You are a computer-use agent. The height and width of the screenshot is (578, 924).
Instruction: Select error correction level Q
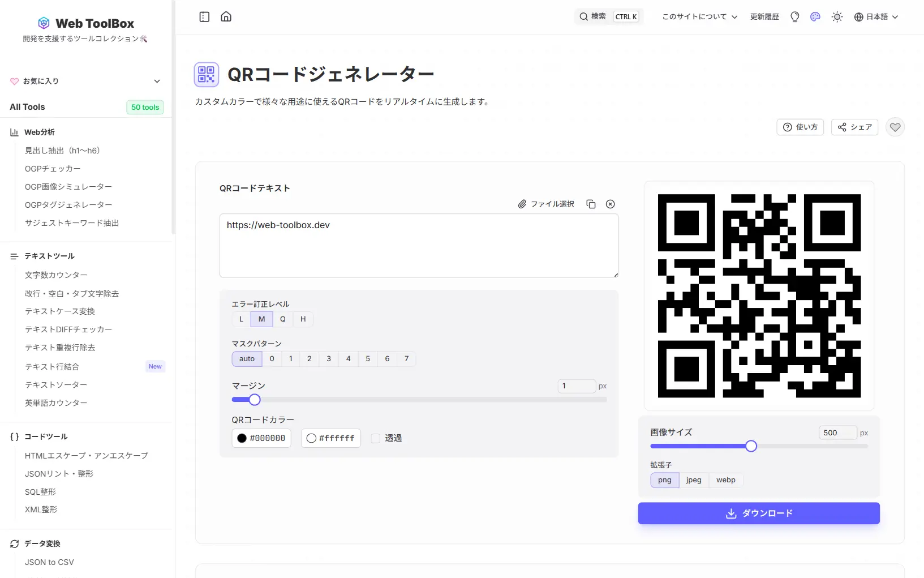tap(283, 319)
